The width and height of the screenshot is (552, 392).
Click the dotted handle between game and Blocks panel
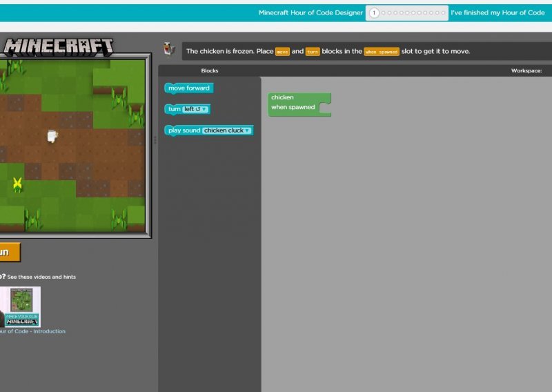point(155,140)
